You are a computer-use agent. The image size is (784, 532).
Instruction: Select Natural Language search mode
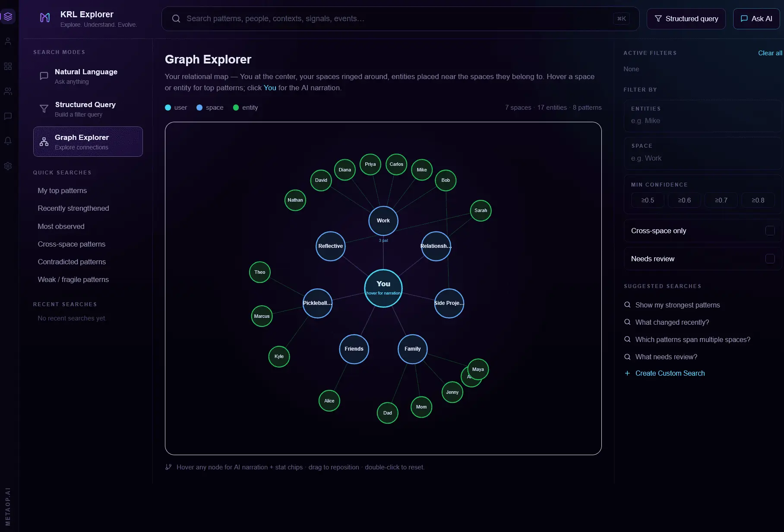click(x=88, y=76)
